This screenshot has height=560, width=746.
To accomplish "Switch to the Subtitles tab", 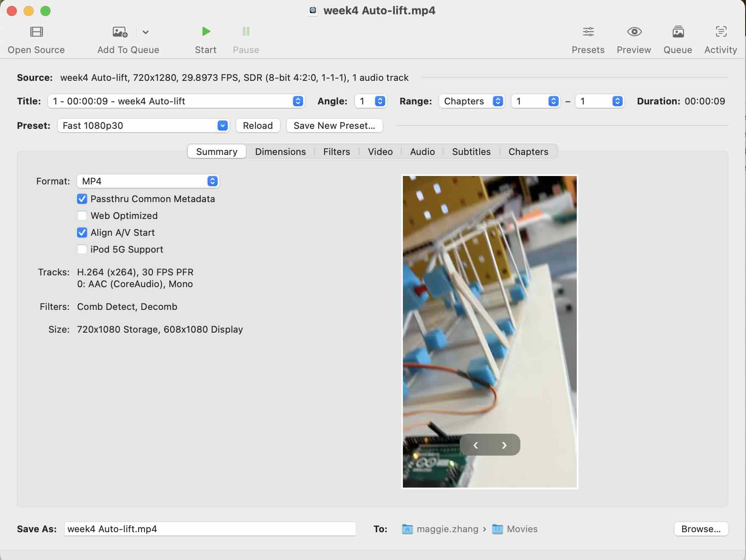I will (472, 152).
